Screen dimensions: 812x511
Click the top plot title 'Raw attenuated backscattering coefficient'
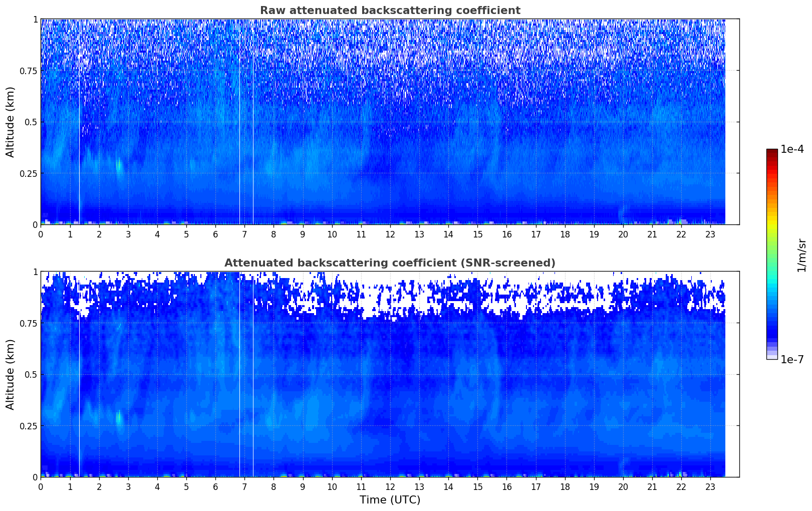coord(390,11)
